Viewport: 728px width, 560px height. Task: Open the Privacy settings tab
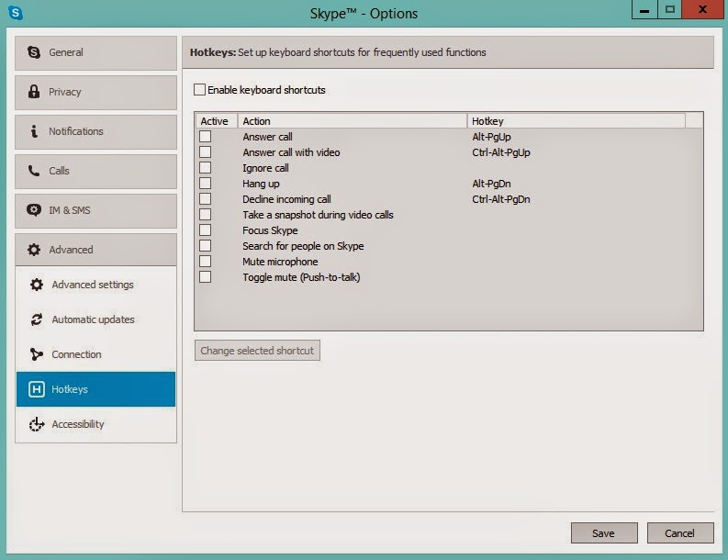click(96, 93)
